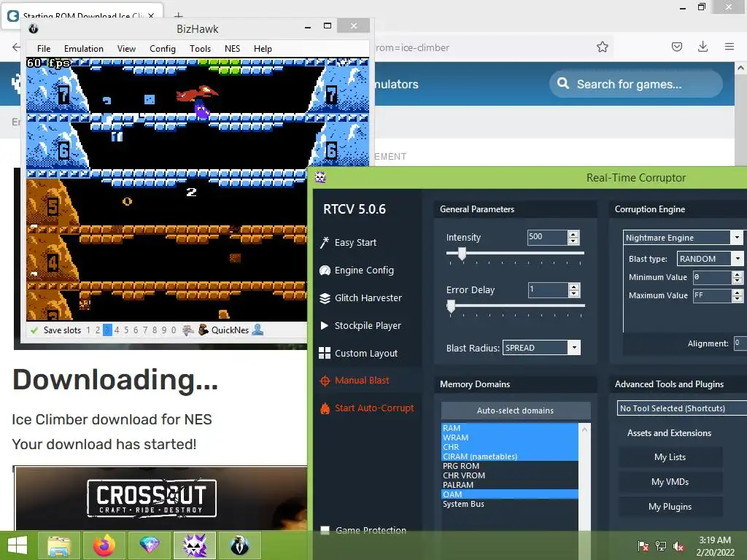Switch to Firefox in the taskbar

[x=104, y=545]
